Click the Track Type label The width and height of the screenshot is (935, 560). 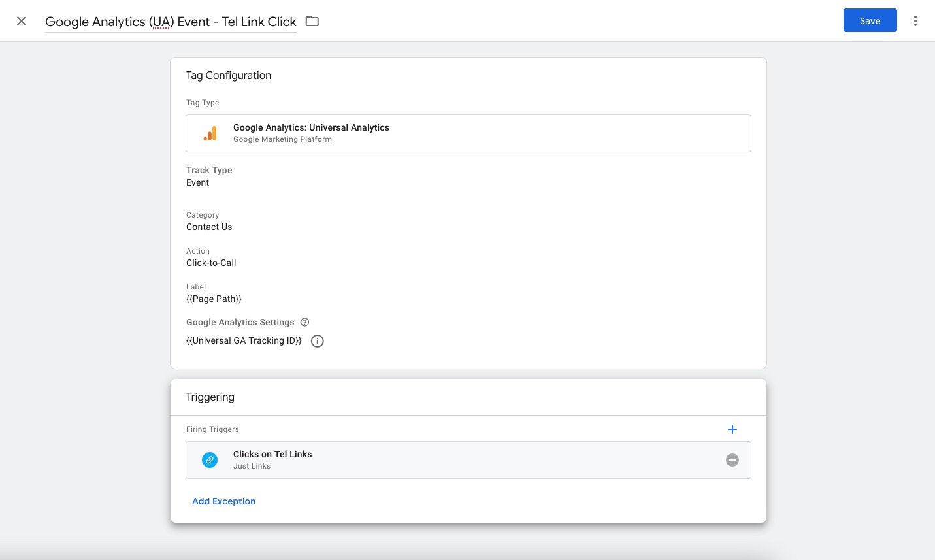pos(209,170)
